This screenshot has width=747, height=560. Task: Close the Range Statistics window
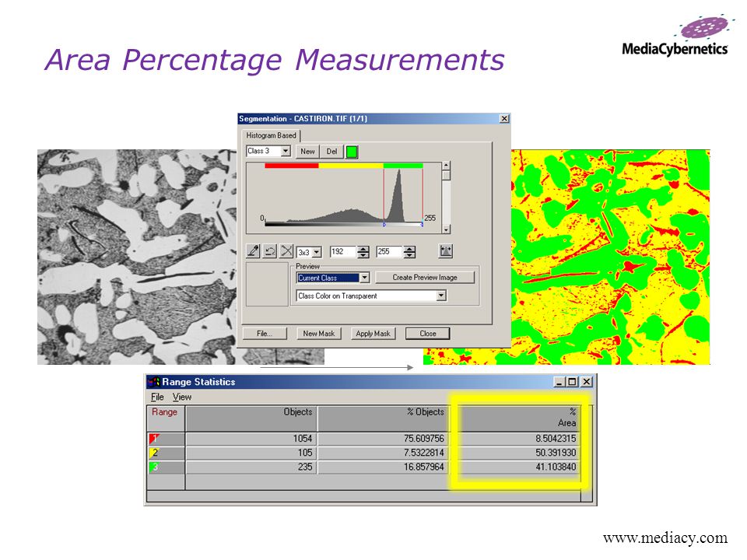click(587, 381)
